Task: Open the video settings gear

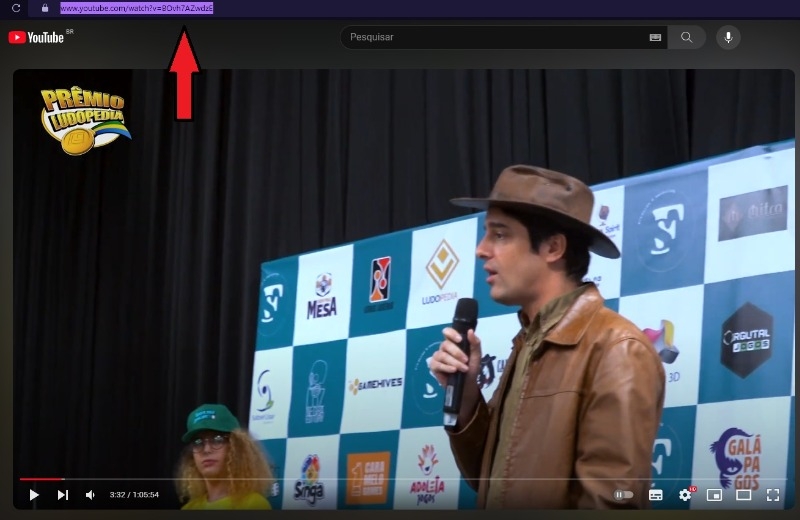Action: [x=685, y=494]
